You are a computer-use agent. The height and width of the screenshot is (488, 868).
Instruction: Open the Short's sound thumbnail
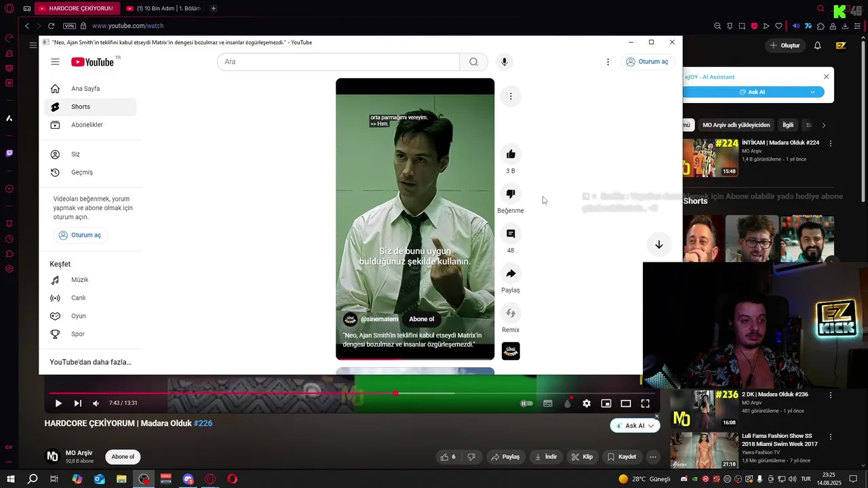click(x=511, y=351)
